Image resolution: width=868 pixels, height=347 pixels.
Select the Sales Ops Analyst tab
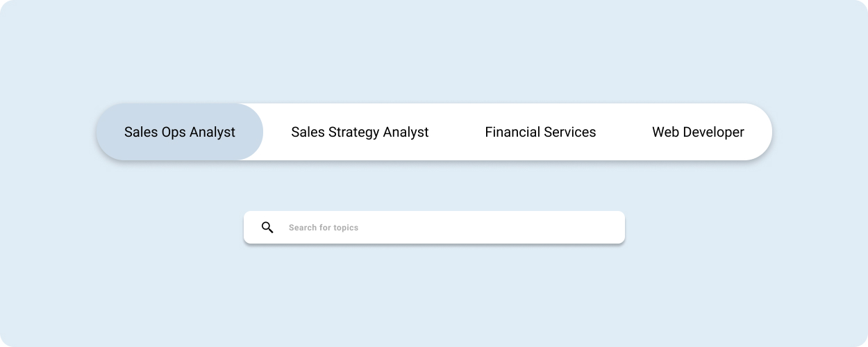point(180,132)
